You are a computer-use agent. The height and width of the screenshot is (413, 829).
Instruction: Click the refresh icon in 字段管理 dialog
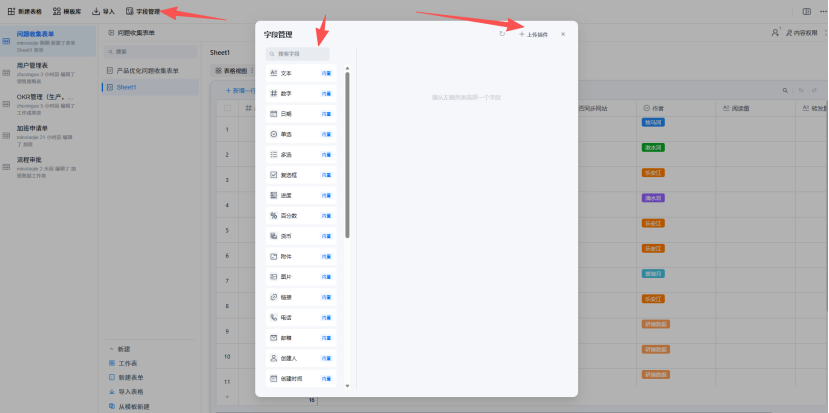502,34
